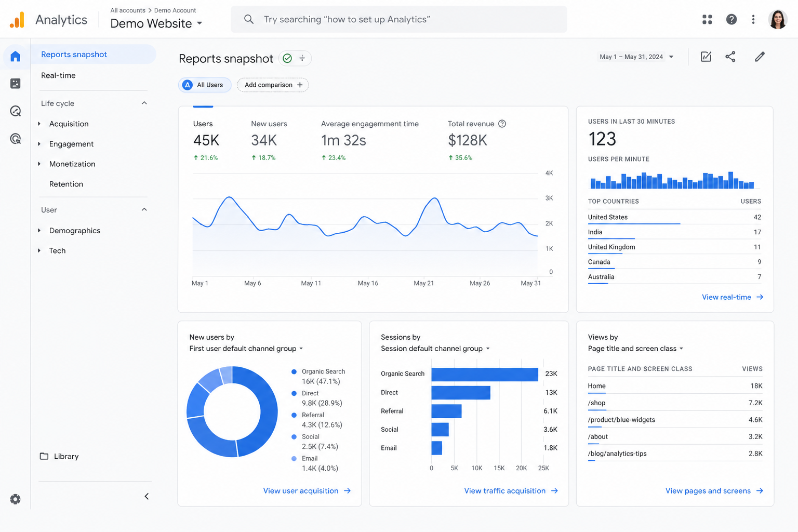Expand the Tech tree item
The height and width of the screenshot is (532, 798).
(x=39, y=250)
